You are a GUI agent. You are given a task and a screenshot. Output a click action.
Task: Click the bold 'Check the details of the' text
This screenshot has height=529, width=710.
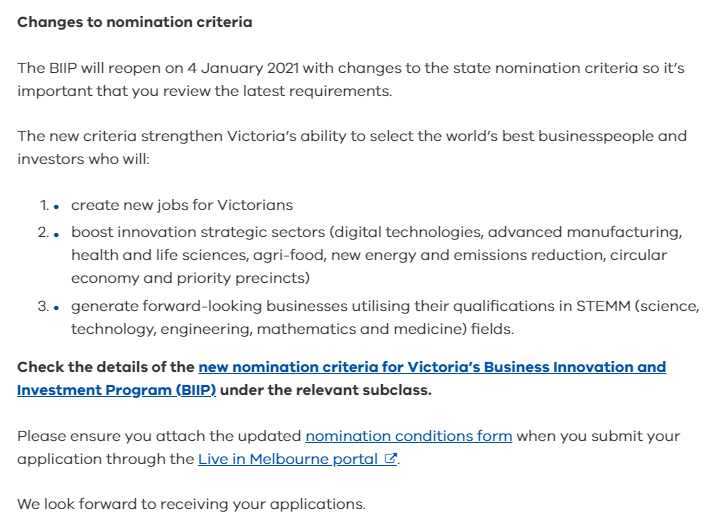click(106, 368)
